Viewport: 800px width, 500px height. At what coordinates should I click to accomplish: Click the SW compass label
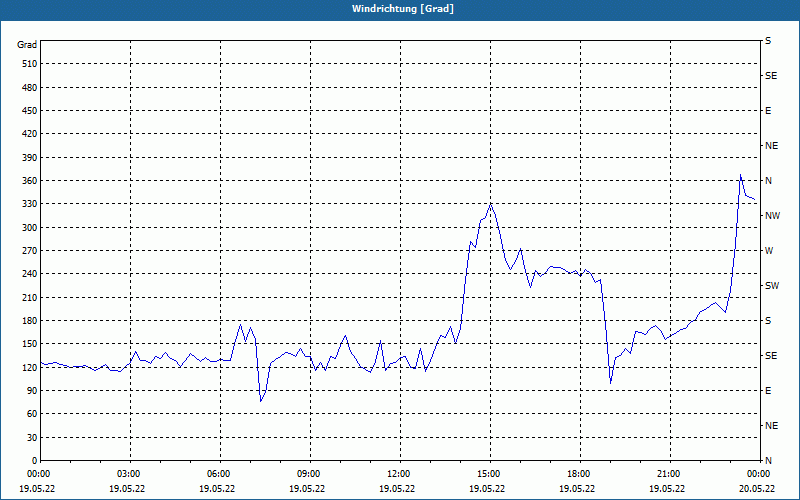(x=772, y=286)
